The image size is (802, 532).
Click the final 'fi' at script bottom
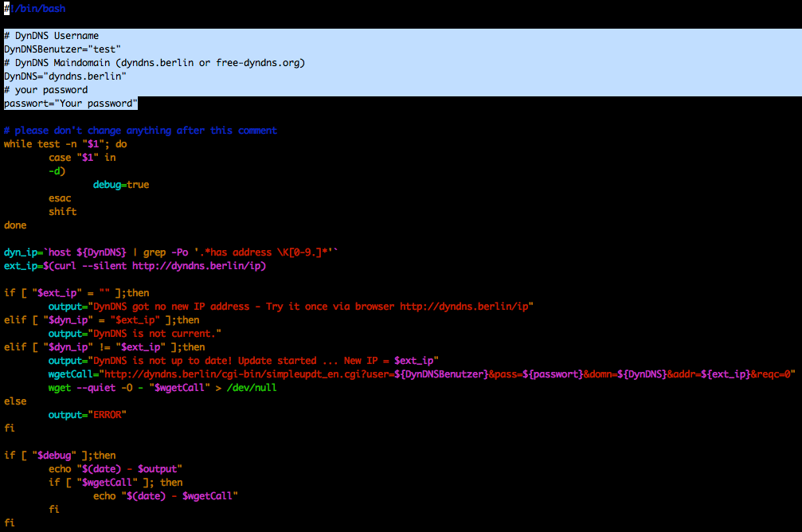pyautogui.click(x=10, y=522)
